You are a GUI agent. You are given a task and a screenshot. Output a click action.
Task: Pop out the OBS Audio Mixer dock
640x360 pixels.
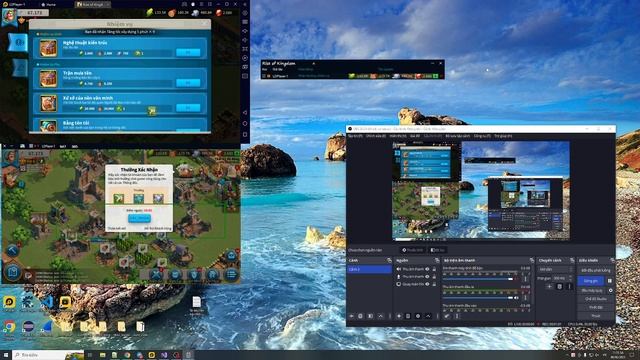pyautogui.click(x=531, y=260)
